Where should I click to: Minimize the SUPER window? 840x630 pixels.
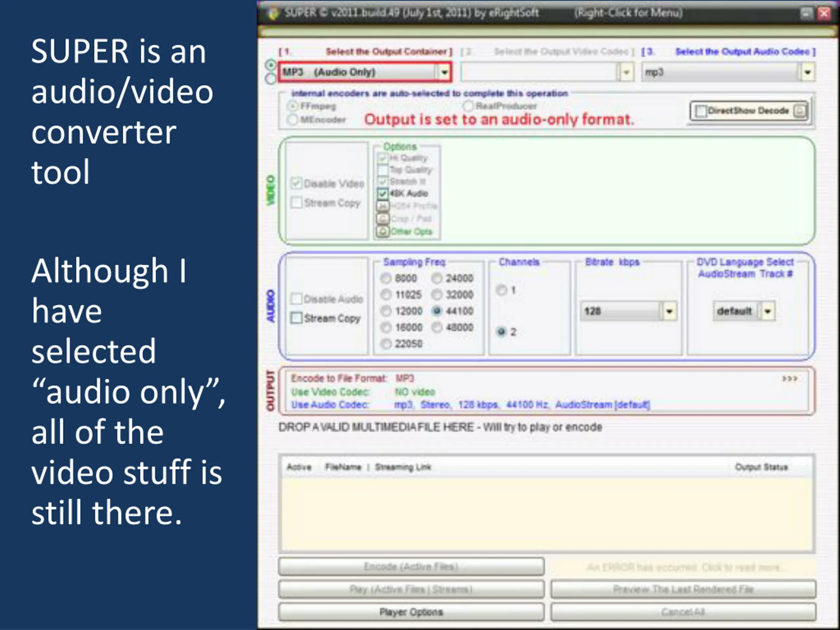tap(807, 14)
